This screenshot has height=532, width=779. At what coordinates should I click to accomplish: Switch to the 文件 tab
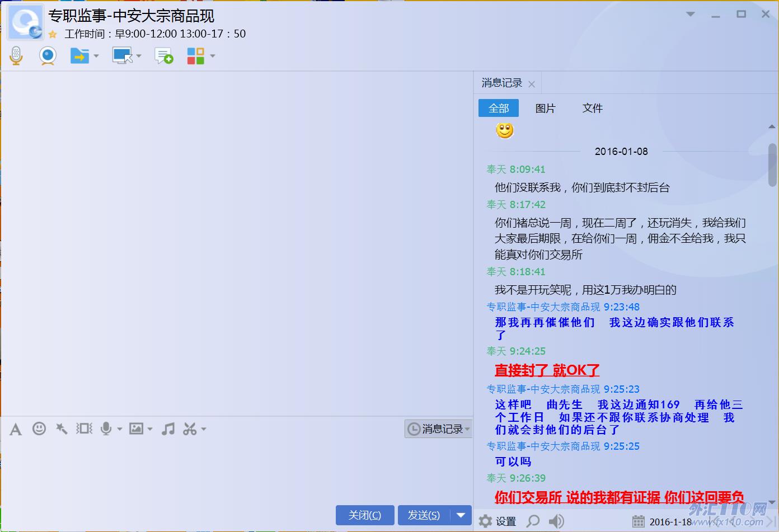pyautogui.click(x=593, y=108)
